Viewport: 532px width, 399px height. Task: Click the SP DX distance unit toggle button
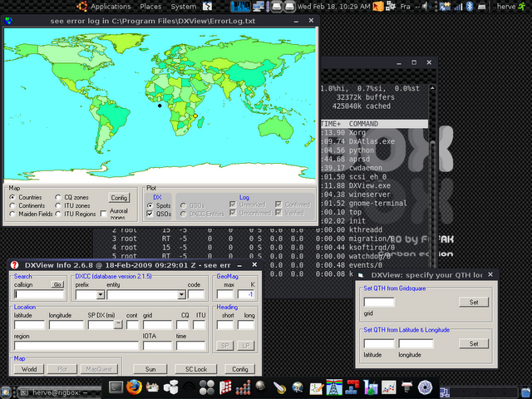point(117,325)
